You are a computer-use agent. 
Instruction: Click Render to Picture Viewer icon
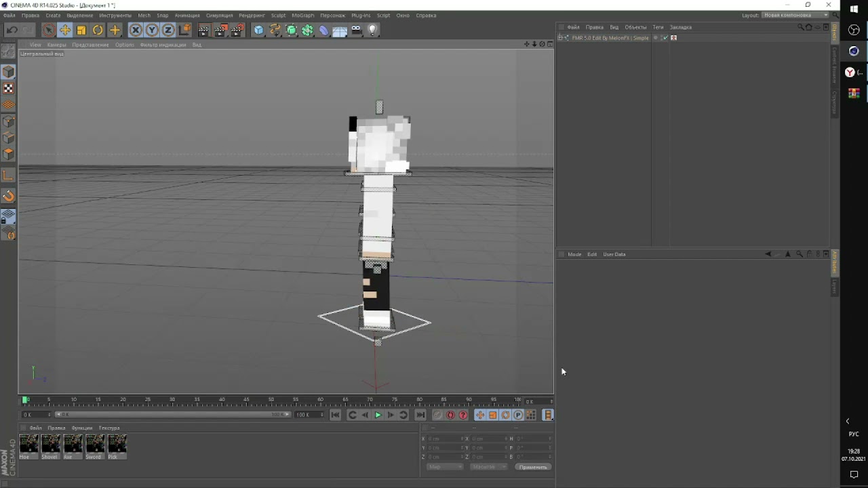[x=220, y=30]
